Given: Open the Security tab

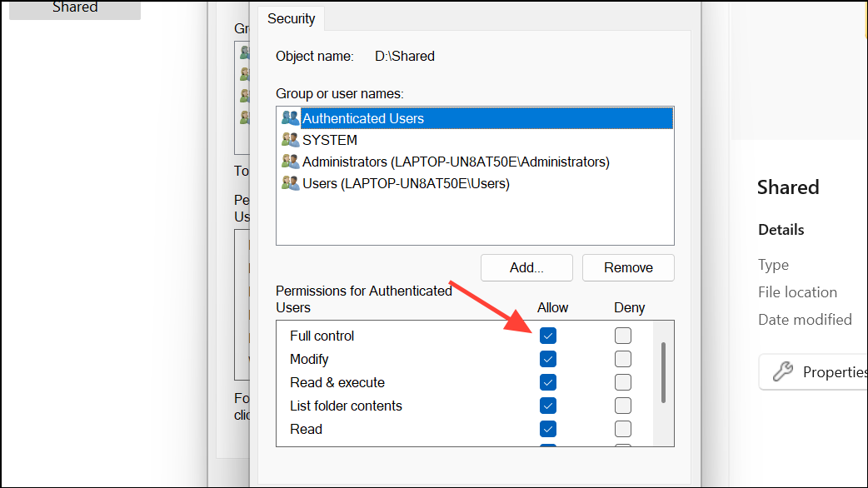Looking at the screenshot, I should click(291, 18).
